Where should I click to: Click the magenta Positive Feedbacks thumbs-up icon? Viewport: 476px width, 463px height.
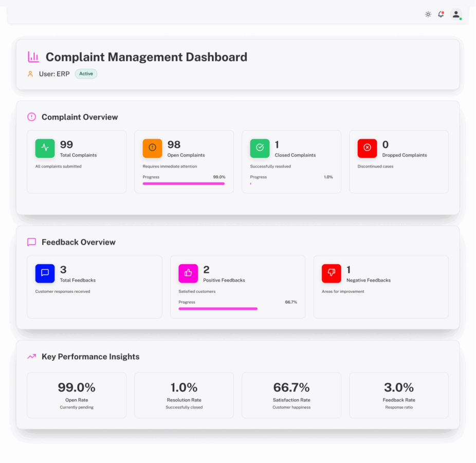point(188,273)
